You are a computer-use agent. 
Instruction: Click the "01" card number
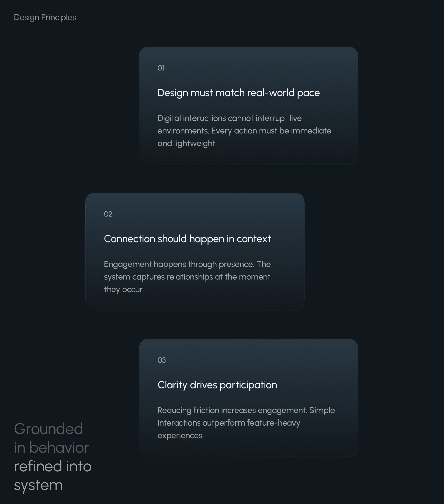pos(161,68)
